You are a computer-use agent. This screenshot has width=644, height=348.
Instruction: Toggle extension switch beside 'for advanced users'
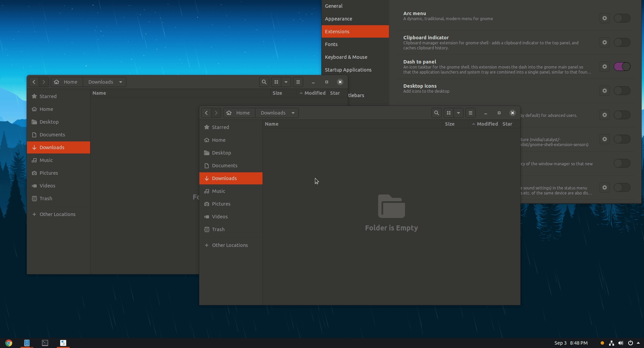[x=622, y=115]
